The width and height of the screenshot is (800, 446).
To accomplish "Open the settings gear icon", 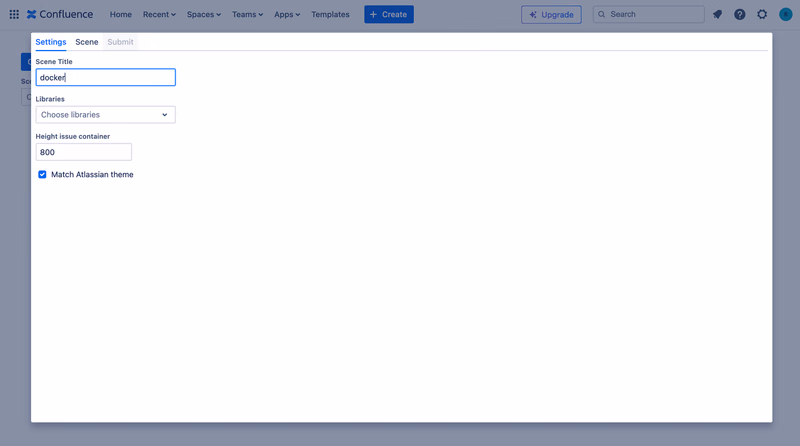I will coord(762,14).
